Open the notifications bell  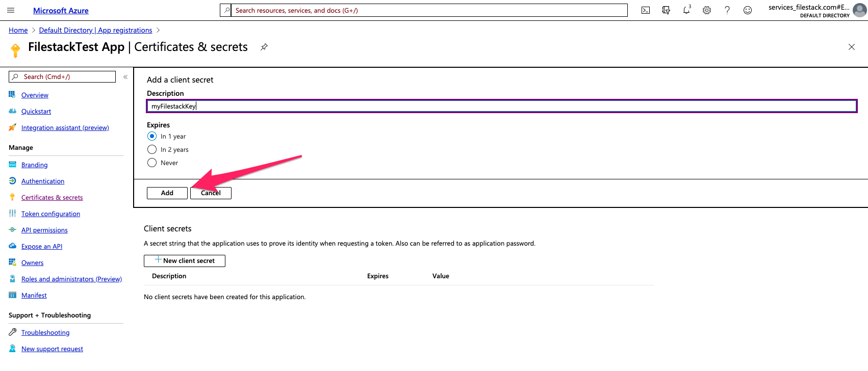coord(686,10)
